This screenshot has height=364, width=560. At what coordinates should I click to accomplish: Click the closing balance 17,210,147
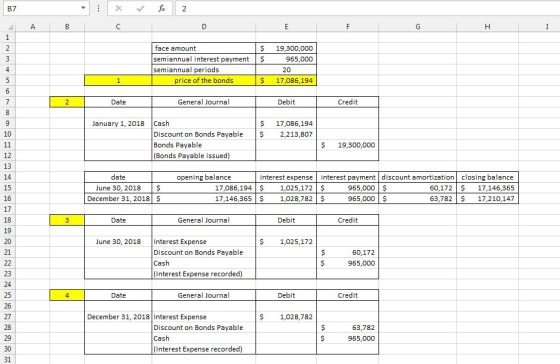click(x=488, y=199)
